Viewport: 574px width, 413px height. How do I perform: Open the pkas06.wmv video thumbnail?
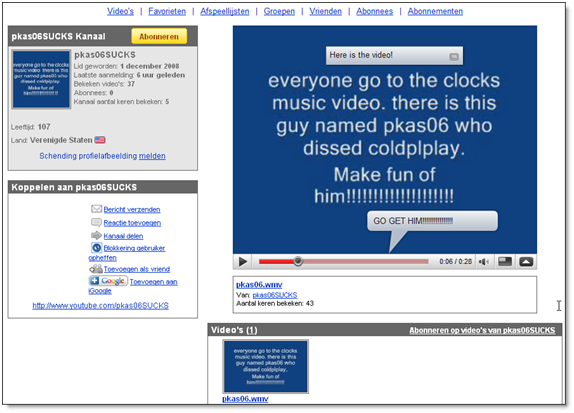266,367
